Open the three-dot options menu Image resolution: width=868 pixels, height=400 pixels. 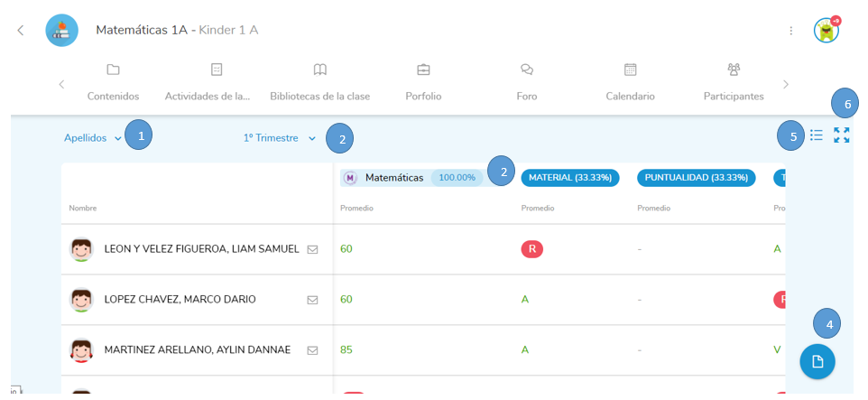pos(791,31)
